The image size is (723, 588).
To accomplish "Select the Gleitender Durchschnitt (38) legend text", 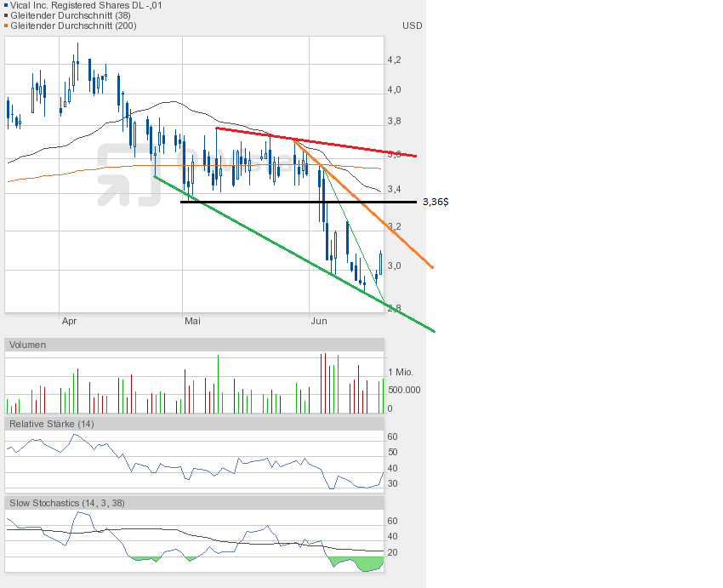I will [x=67, y=15].
